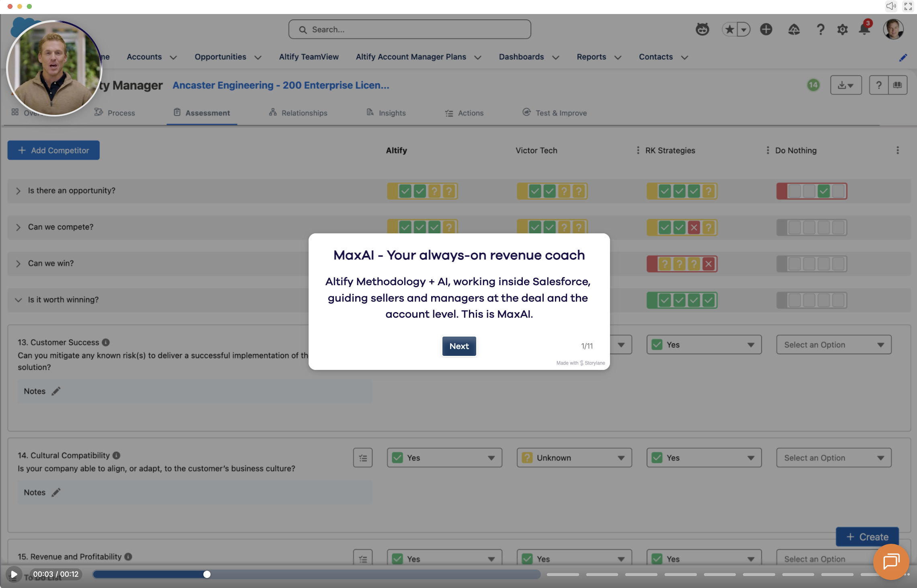Image resolution: width=917 pixels, height=588 pixels.
Task: Switch to the Assessment tab
Action: [x=202, y=113]
